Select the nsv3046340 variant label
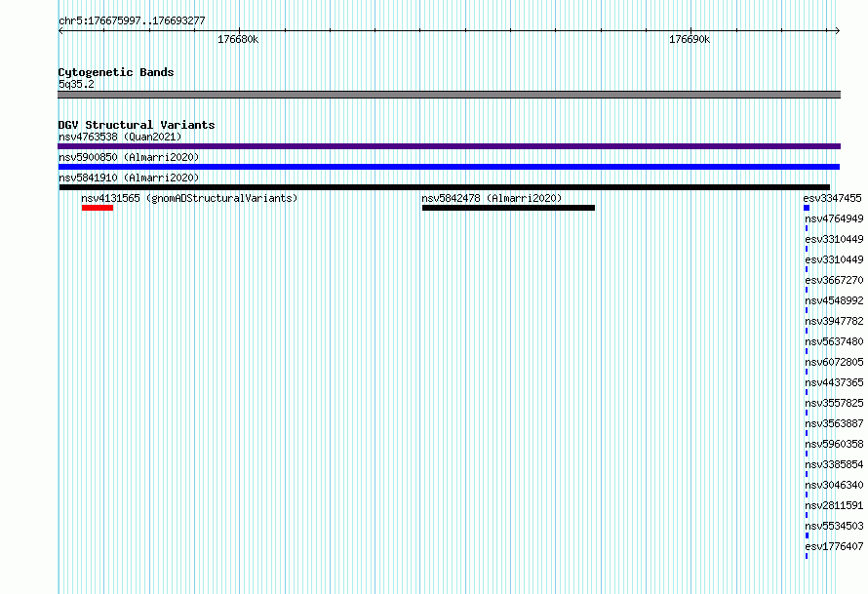This screenshot has width=868, height=594. point(834,485)
